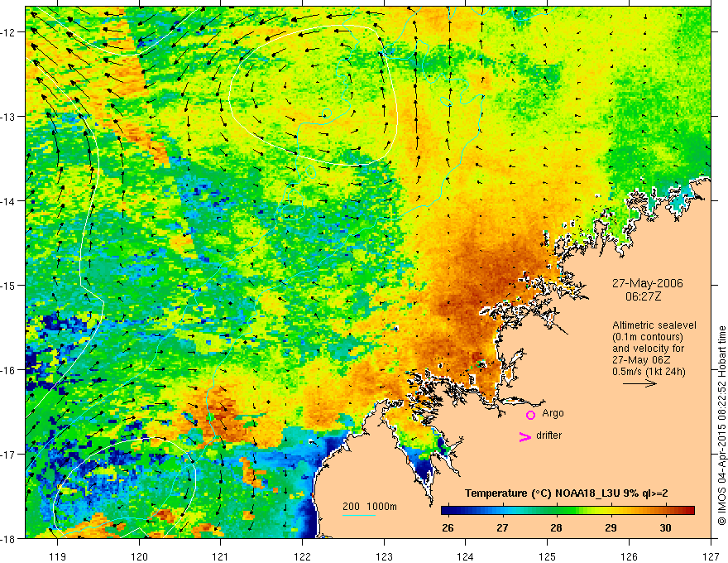Click the '122' longitude axis label
Screen dimensions: 728x563
tap(302, 556)
